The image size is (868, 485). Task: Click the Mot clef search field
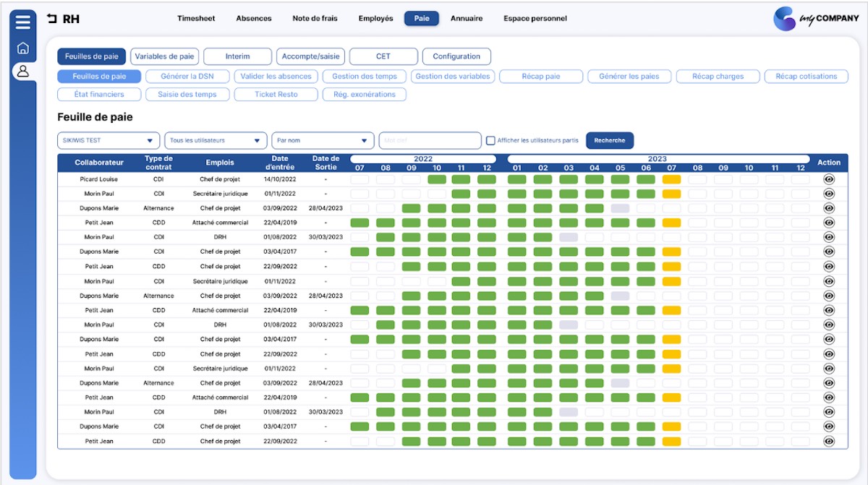click(430, 140)
